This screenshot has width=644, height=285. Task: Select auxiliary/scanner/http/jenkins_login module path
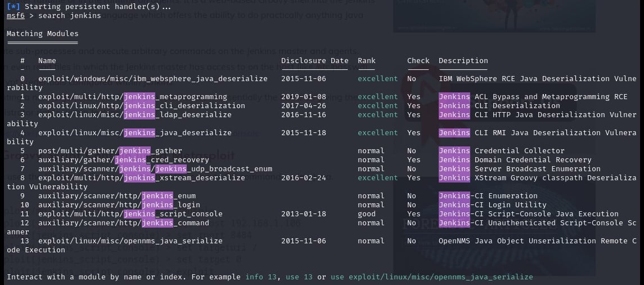click(x=119, y=205)
